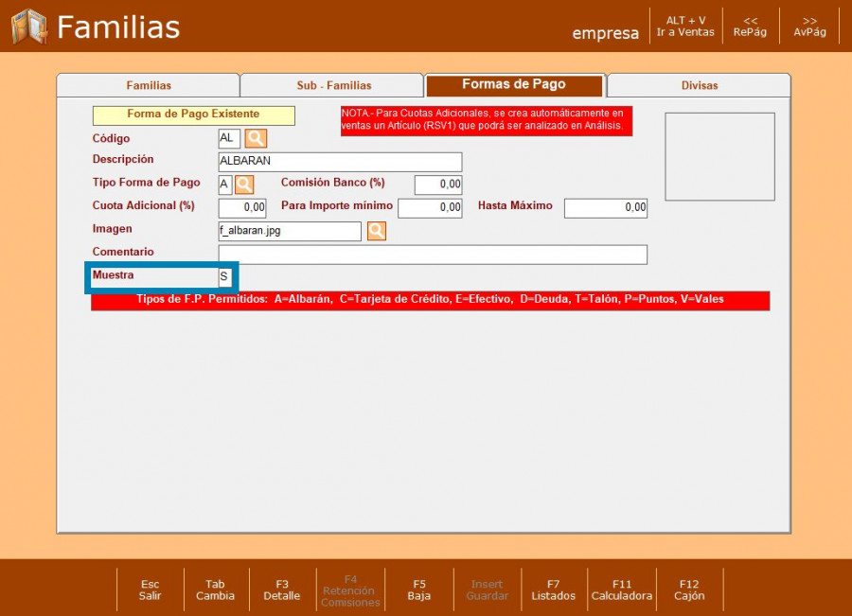852x616 pixels.
Task: Click the magnifier beside the Imagen field
Action: 377,231
